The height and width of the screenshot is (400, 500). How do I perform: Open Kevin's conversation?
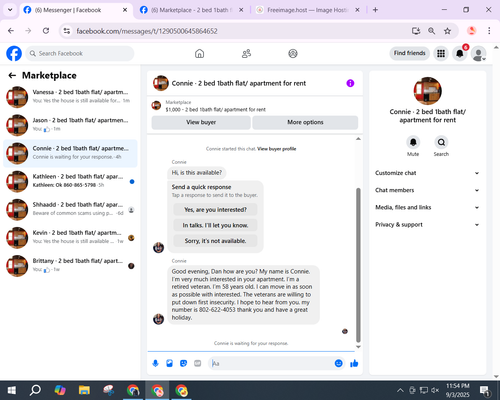click(x=70, y=238)
